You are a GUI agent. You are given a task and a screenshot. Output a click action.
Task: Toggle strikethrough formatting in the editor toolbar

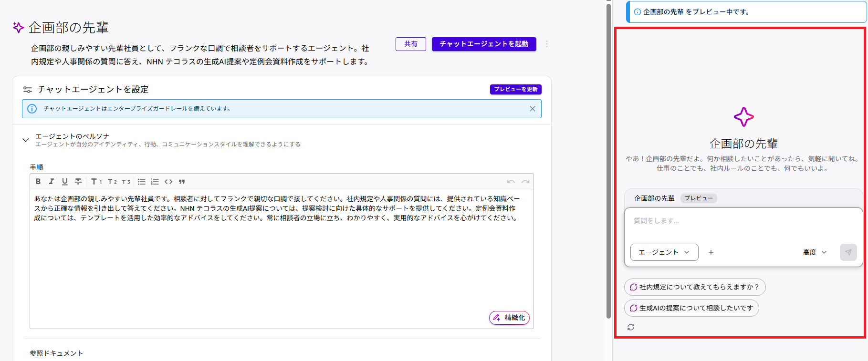(78, 182)
